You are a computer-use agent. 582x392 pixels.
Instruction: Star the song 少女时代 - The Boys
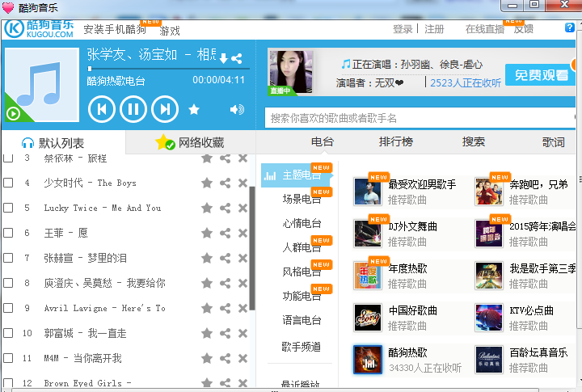coord(207,183)
